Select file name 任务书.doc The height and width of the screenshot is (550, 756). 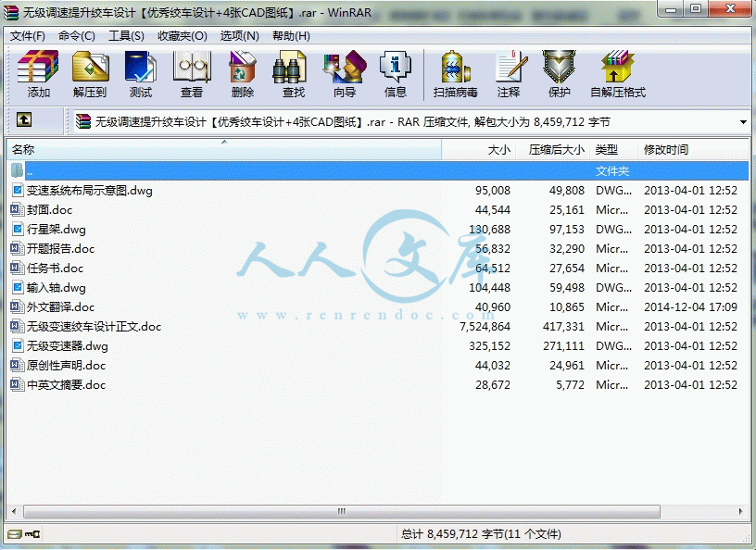(55, 268)
